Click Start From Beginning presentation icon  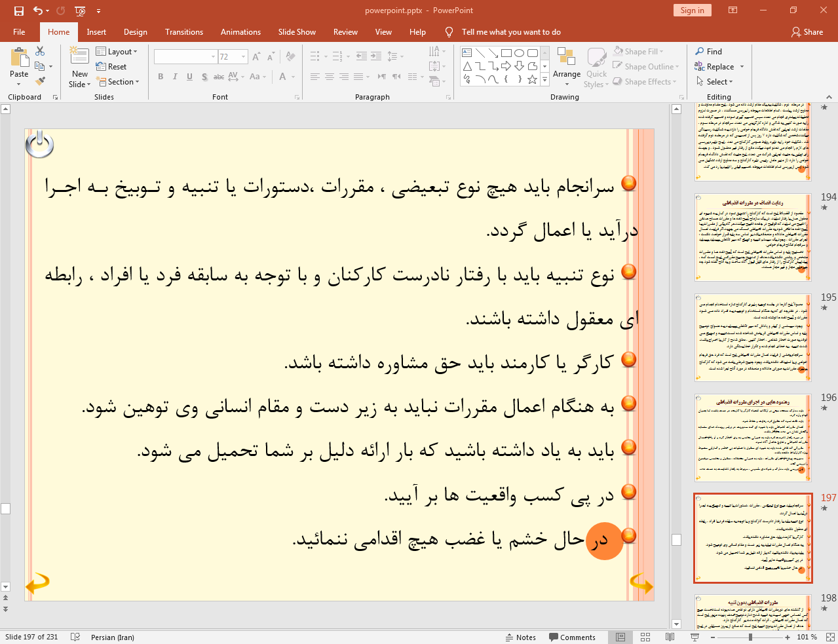click(80, 10)
